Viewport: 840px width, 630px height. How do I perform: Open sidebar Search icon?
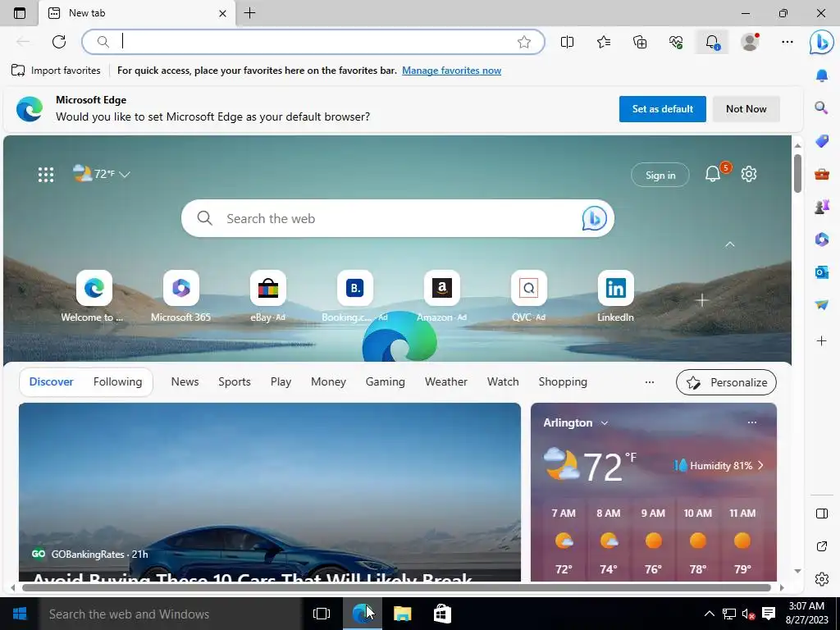click(822, 108)
